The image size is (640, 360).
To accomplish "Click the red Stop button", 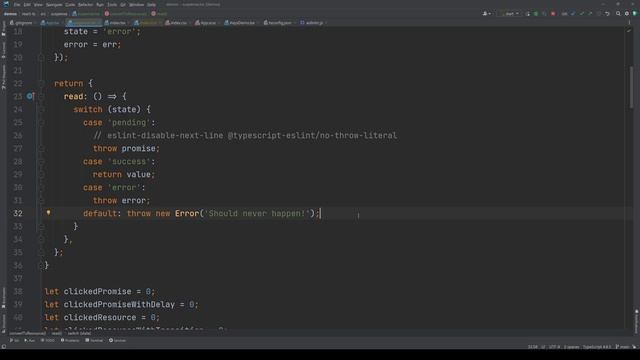I will click(x=553, y=13).
